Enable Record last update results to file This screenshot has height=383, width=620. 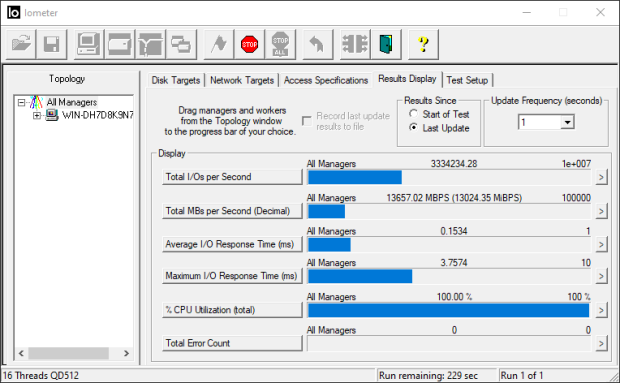click(306, 121)
